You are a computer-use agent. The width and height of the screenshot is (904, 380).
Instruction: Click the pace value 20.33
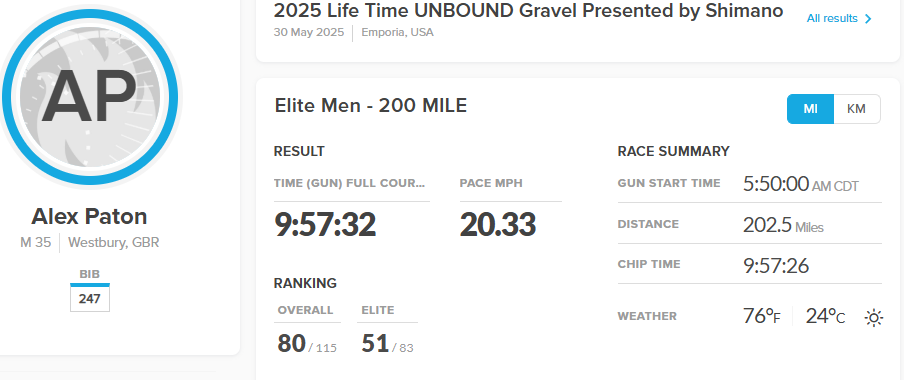[x=498, y=224]
